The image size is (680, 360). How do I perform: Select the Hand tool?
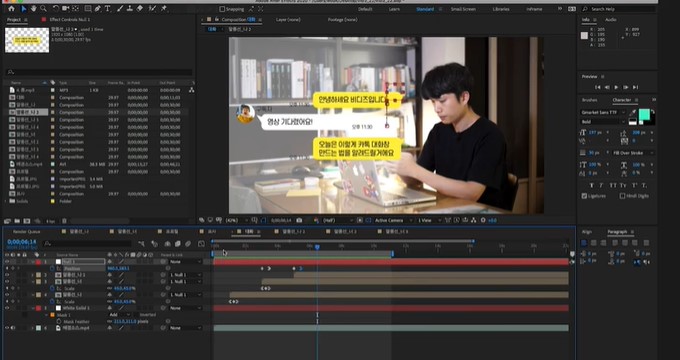(33, 9)
